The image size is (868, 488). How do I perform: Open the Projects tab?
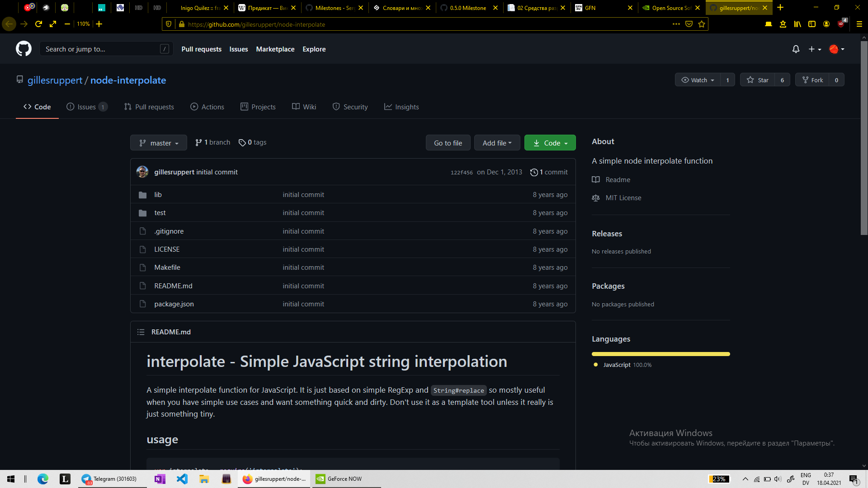tap(258, 107)
